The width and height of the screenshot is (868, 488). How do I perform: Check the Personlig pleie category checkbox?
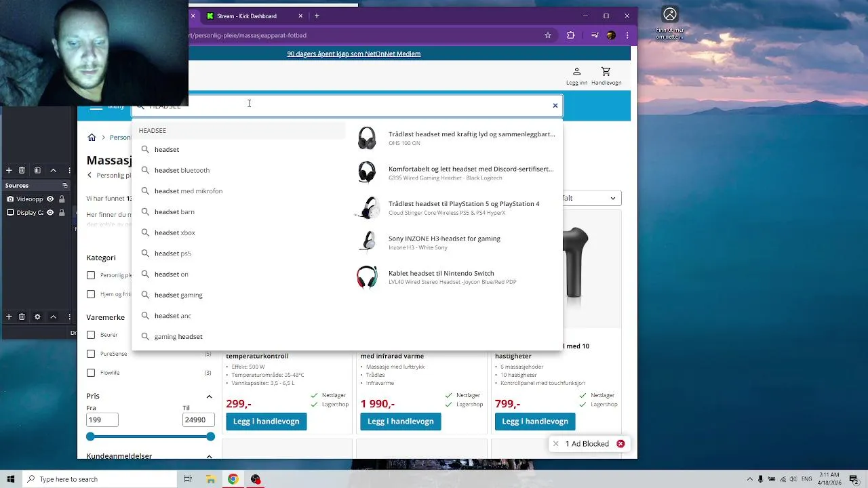pos(91,275)
